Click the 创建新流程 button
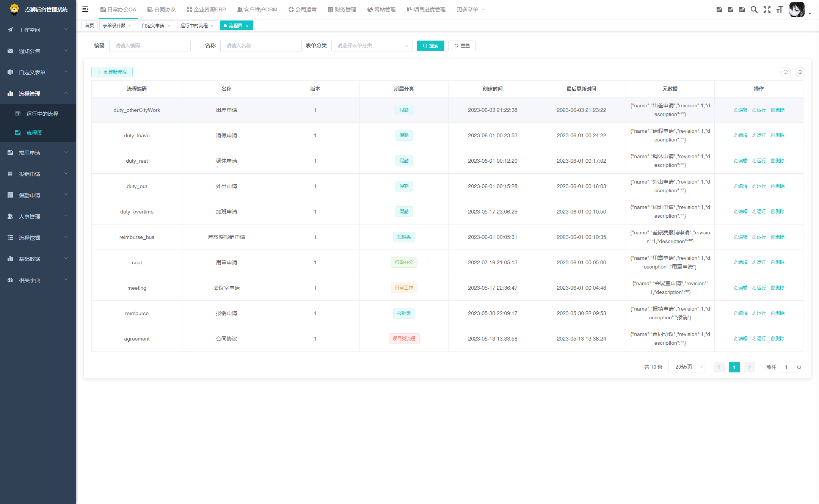The height and width of the screenshot is (504, 819). coord(112,72)
